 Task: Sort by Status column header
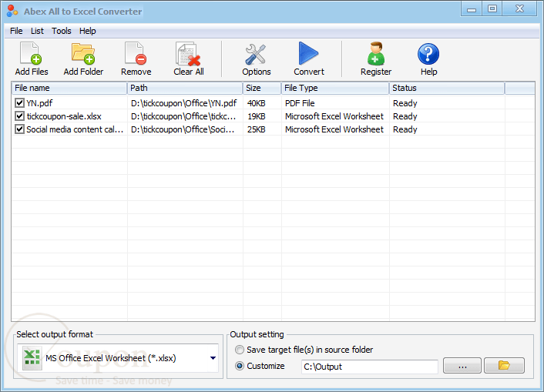[447, 88]
